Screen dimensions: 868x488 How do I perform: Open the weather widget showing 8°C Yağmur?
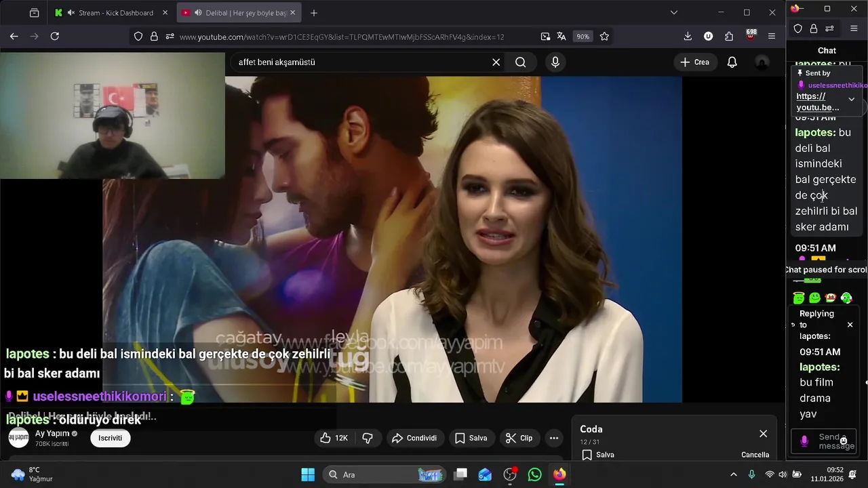[33, 474]
